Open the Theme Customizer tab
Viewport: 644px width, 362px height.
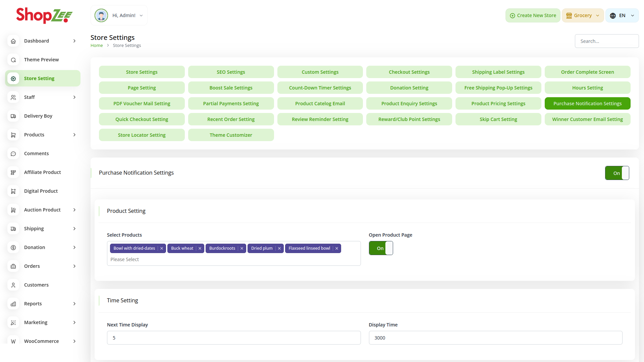(x=231, y=135)
